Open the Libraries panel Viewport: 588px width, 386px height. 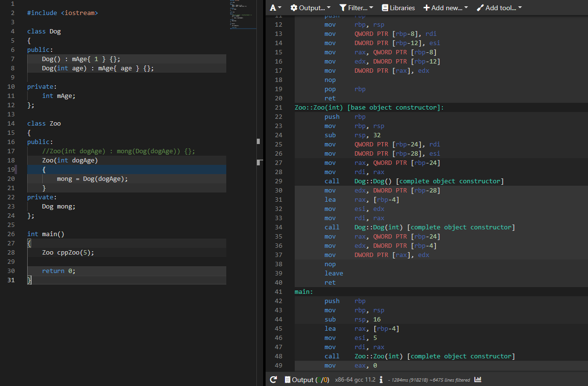(x=399, y=8)
